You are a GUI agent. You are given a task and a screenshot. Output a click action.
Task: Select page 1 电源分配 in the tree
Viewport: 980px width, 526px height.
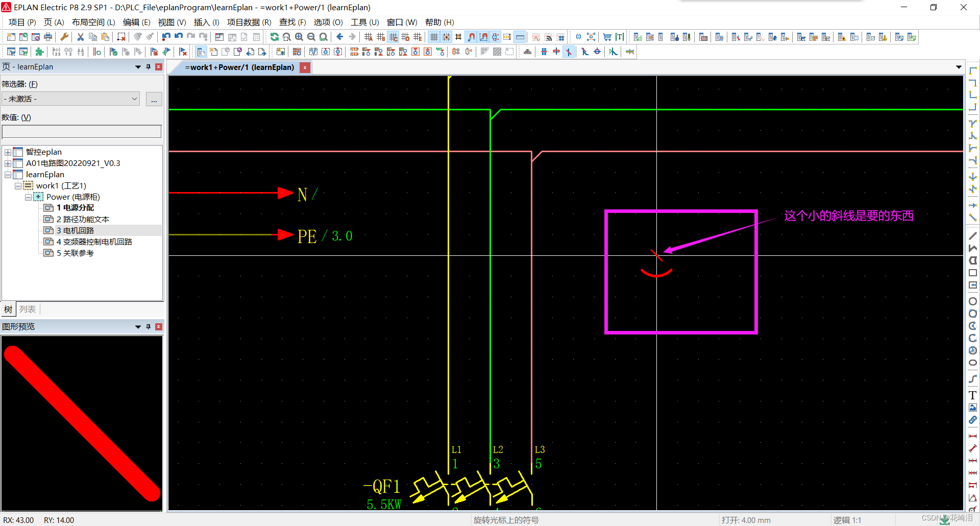tap(75, 208)
